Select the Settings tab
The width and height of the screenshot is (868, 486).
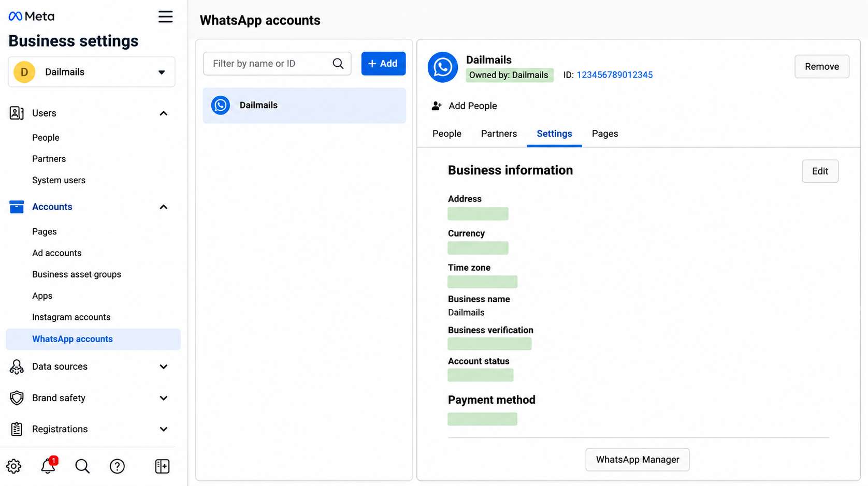pos(554,134)
